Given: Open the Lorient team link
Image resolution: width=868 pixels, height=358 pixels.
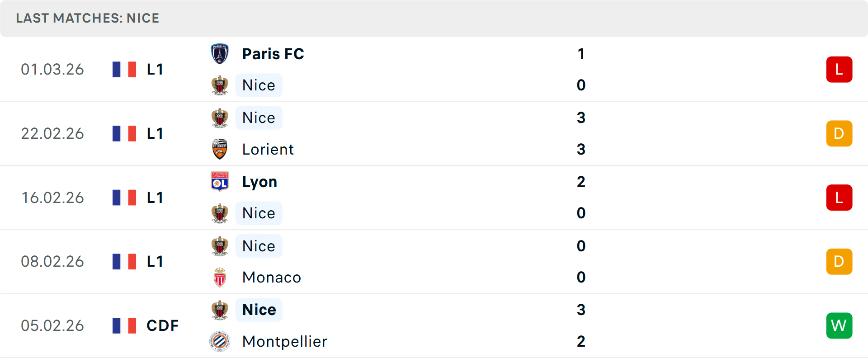Looking at the screenshot, I should point(268,149).
